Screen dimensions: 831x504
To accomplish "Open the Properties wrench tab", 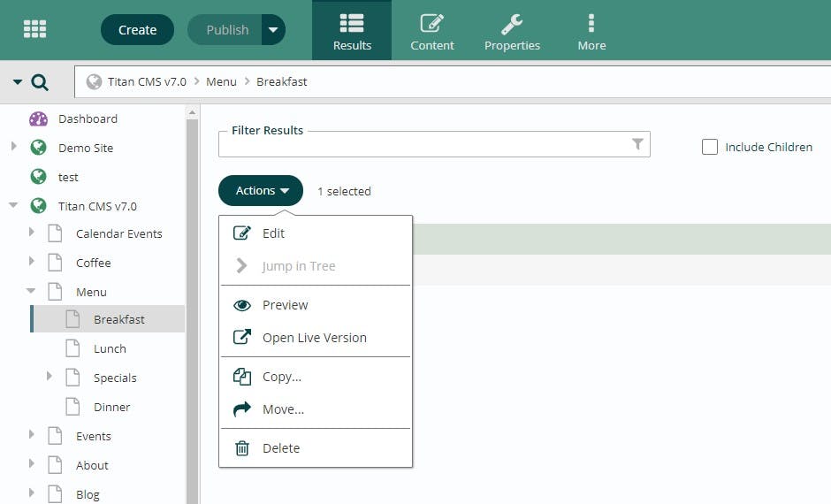I will click(x=512, y=30).
